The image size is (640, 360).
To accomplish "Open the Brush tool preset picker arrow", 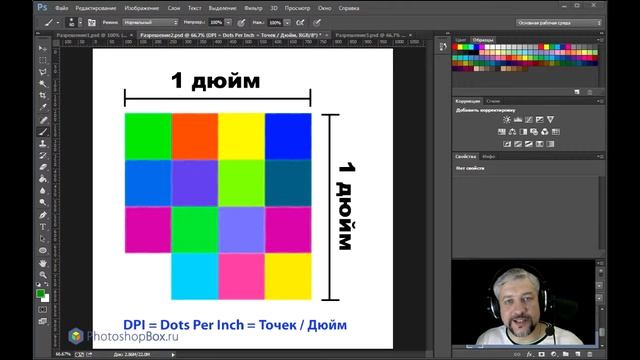I will (58, 23).
